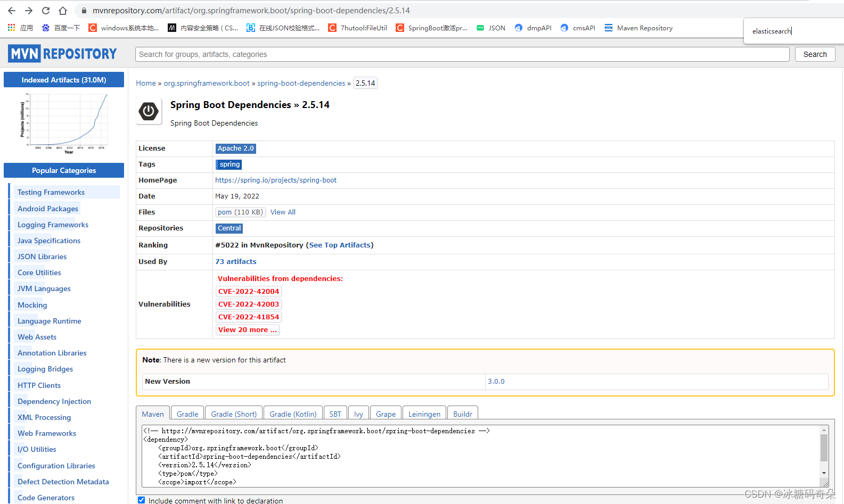
Task: Click the Search button
Action: pos(815,54)
